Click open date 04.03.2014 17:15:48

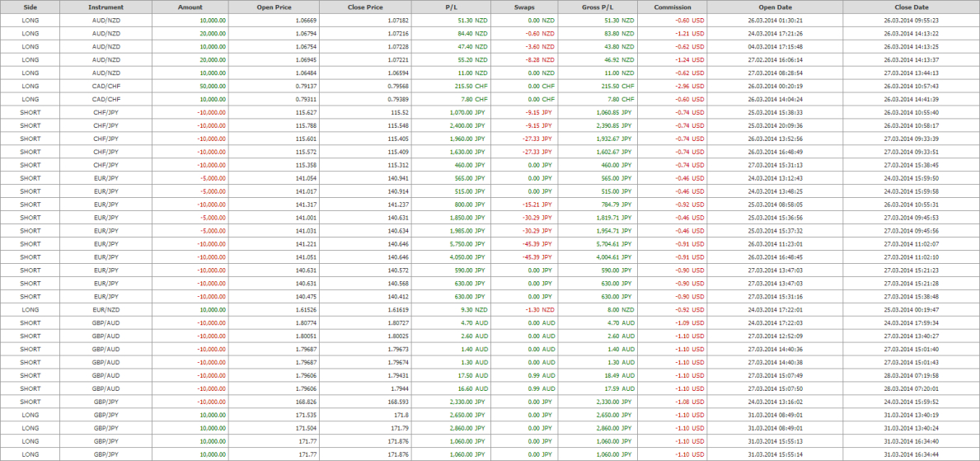[x=775, y=47]
